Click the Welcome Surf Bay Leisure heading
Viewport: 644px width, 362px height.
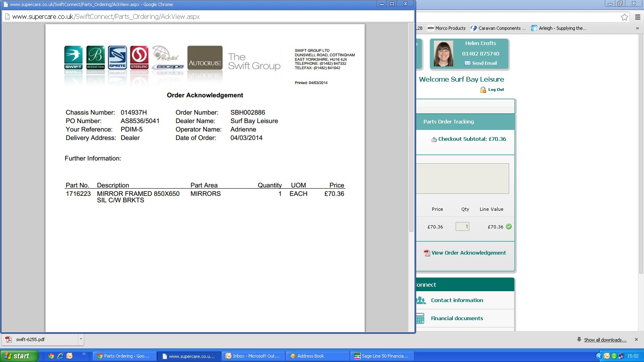point(461,79)
